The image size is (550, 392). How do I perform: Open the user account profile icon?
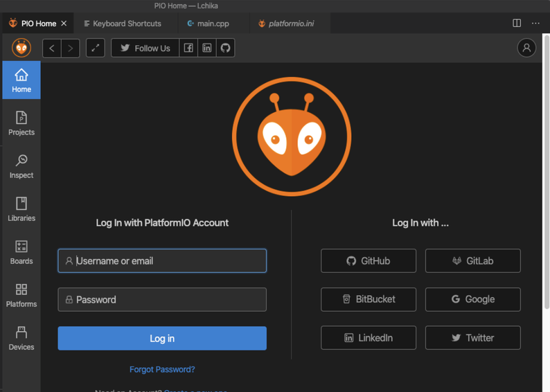526,48
